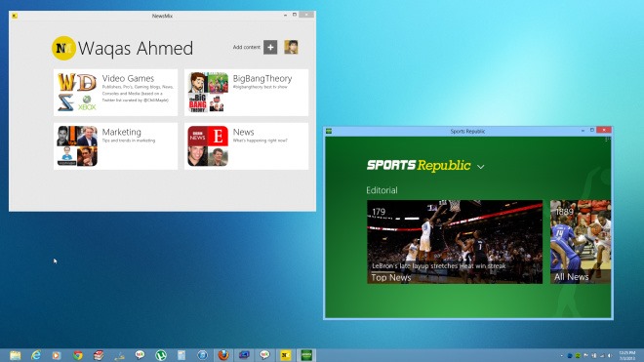Click the News BBC collage thumbnail
This screenshot has width=644, height=362.
(208, 145)
